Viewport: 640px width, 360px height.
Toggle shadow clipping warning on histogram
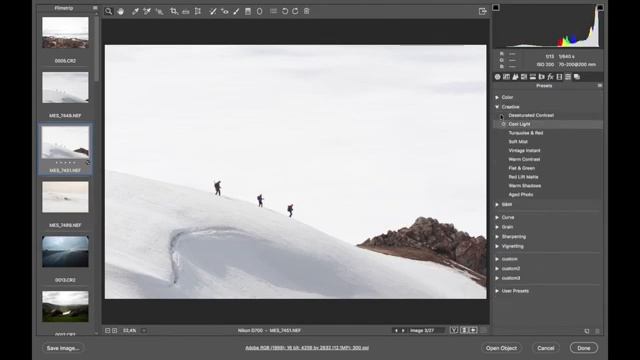point(496,7)
